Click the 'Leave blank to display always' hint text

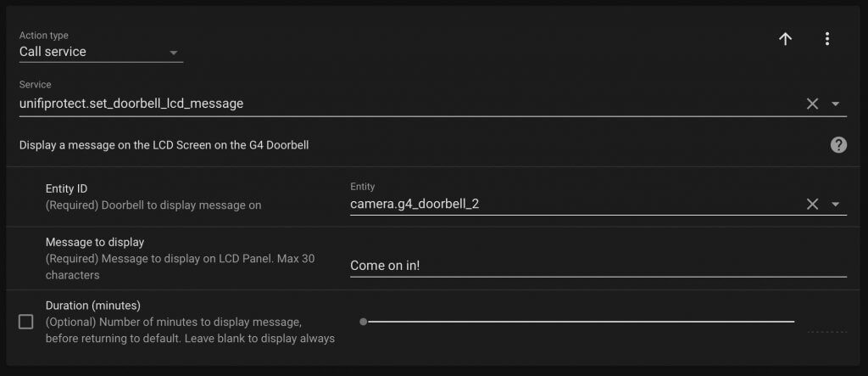click(259, 339)
